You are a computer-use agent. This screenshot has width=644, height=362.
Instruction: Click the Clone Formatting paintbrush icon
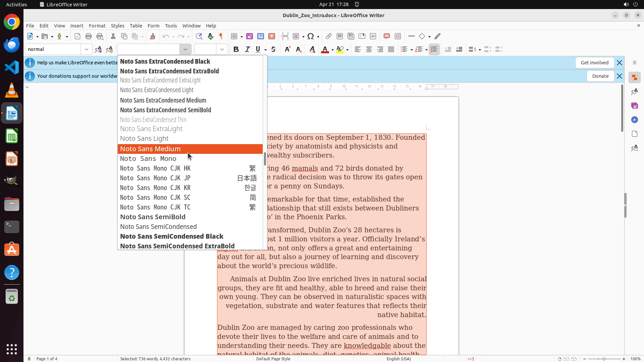(x=153, y=36)
